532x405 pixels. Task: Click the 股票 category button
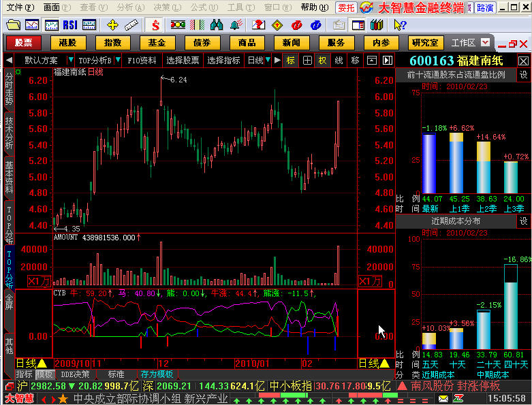click(x=24, y=42)
